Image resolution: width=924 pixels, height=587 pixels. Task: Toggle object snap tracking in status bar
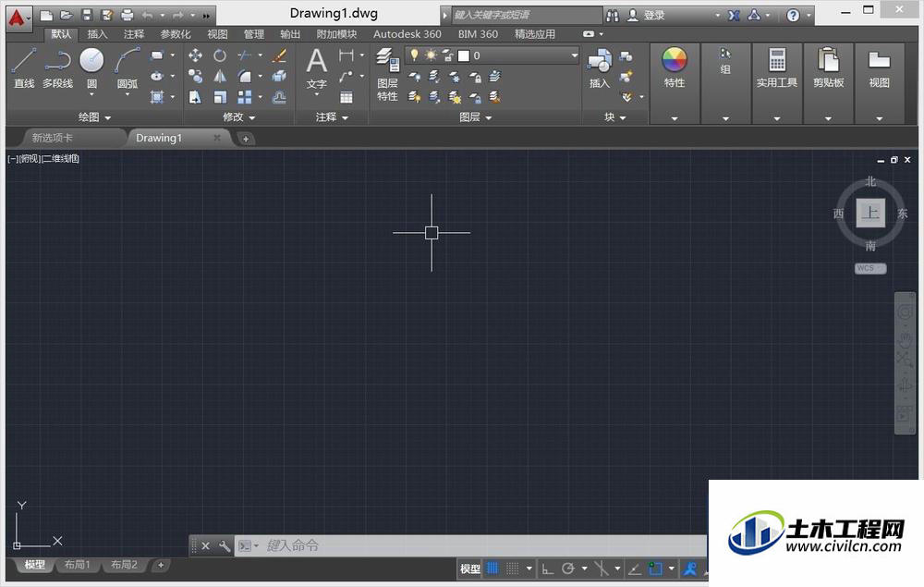click(x=635, y=569)
